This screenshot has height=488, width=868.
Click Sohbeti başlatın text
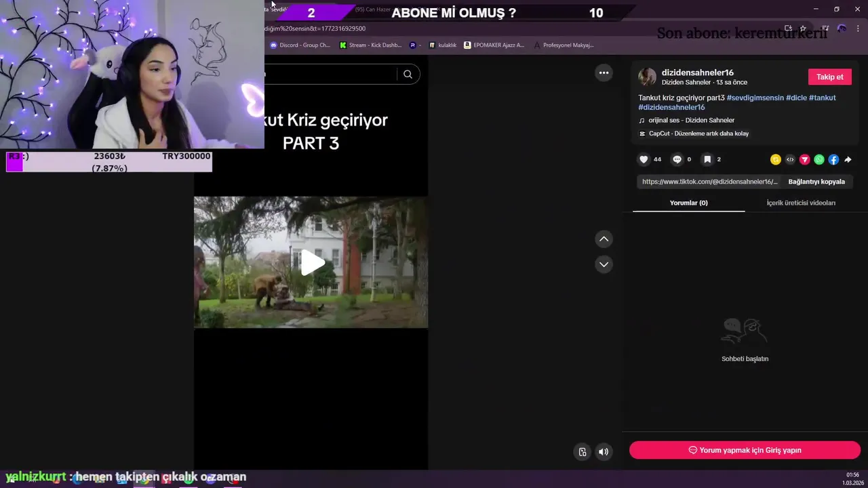745,359
